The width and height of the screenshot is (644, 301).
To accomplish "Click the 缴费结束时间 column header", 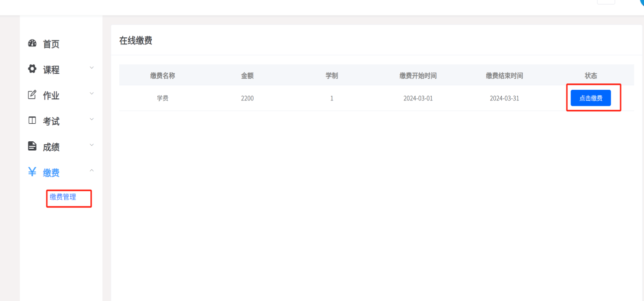I will 504,76.
